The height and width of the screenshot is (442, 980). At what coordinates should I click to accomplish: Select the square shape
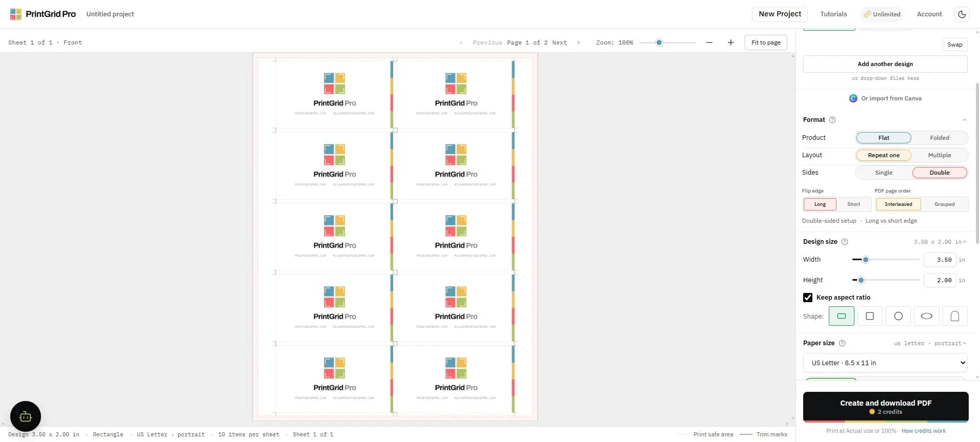coord(870,316)
